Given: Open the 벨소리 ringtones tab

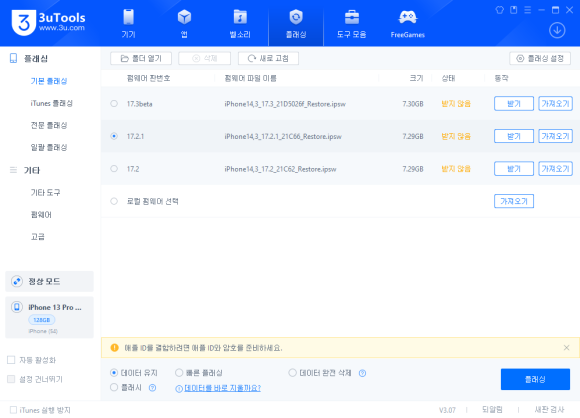Looking at the screenshot, I should (x=240, y=23).
